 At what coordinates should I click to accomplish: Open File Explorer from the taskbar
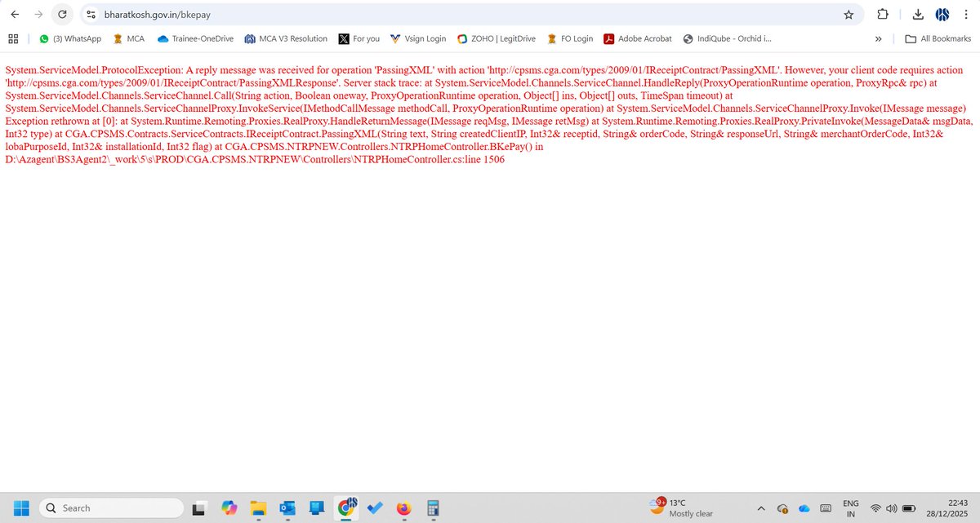coord(257,507)
